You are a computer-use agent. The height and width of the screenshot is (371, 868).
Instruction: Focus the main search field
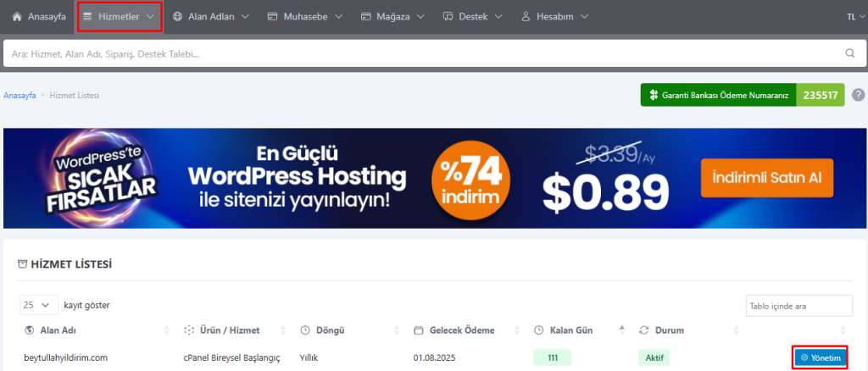pyautogui.click(x=433, y=53)
